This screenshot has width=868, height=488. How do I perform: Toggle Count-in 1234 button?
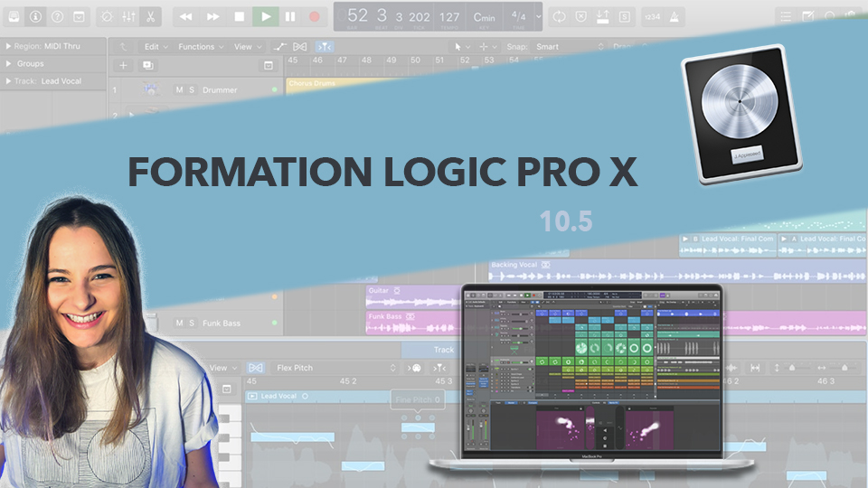[652, 16]
